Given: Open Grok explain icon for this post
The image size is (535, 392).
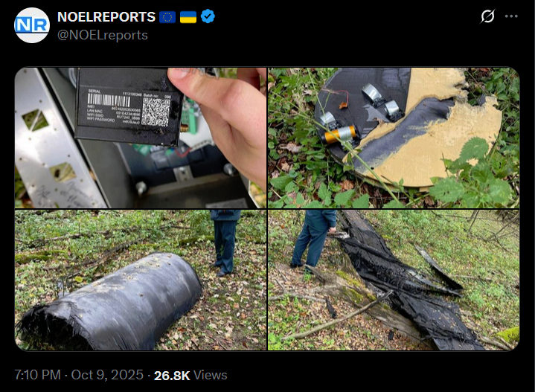Looking at the screenshot, I should (x=487, y=16).
